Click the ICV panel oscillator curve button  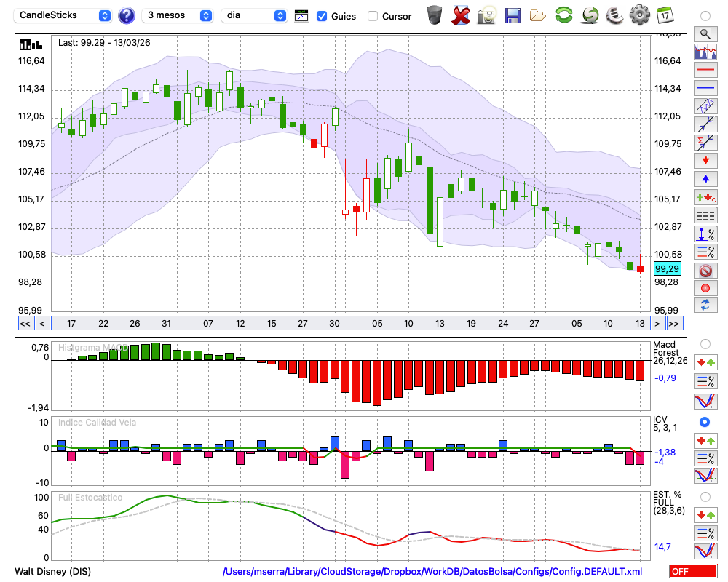(x=705, y=475)
